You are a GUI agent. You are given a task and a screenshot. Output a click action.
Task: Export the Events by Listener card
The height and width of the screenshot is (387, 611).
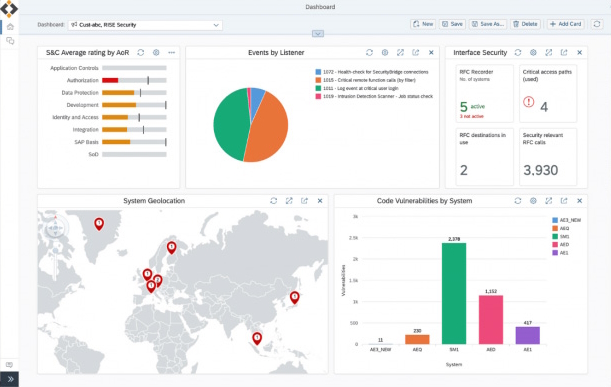tap(416, 53)
